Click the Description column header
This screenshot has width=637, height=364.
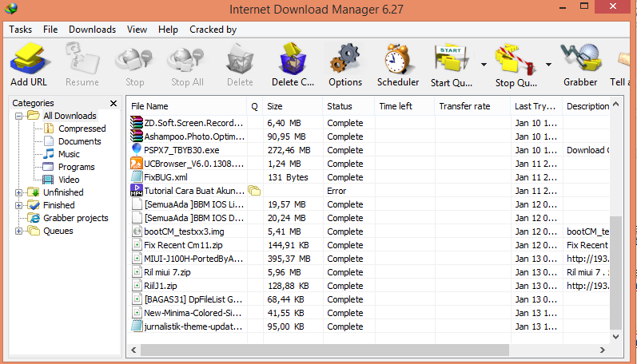coord(586,106)
